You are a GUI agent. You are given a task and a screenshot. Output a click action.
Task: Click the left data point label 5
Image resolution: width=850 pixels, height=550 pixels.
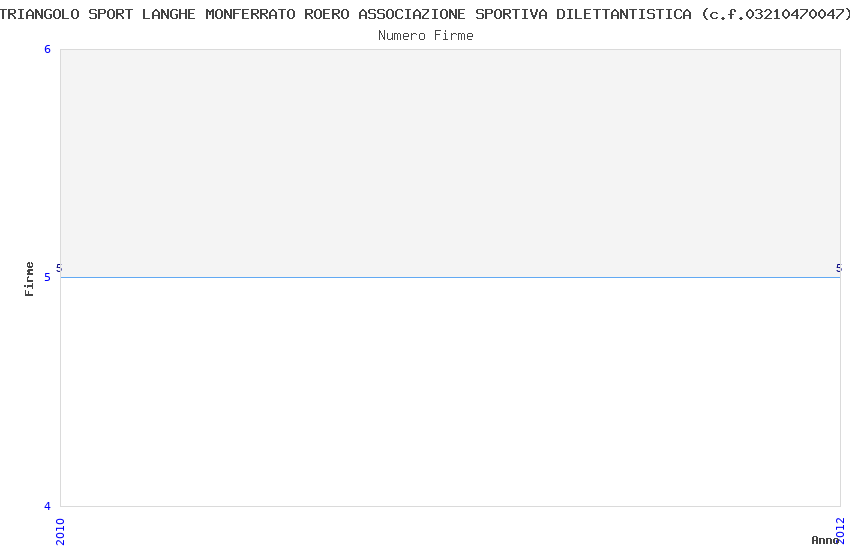(x=59, y=268)
